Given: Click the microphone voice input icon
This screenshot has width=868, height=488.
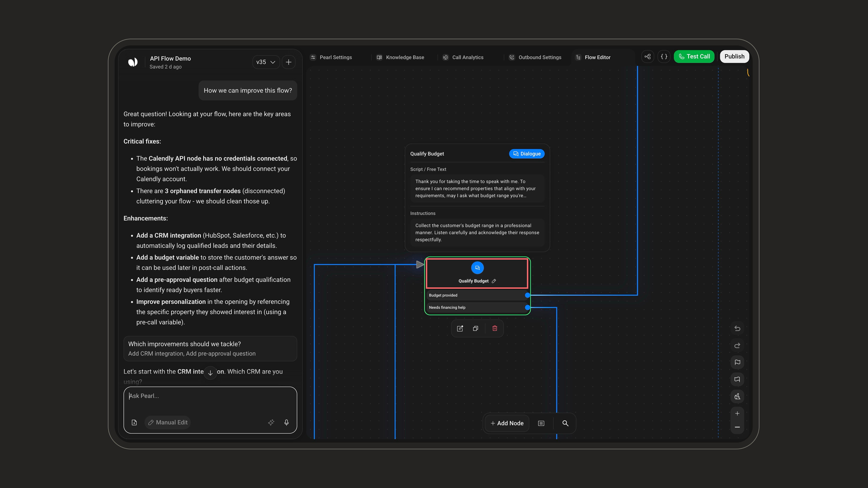Looking at the screenshot, I should tap(286, 422).
